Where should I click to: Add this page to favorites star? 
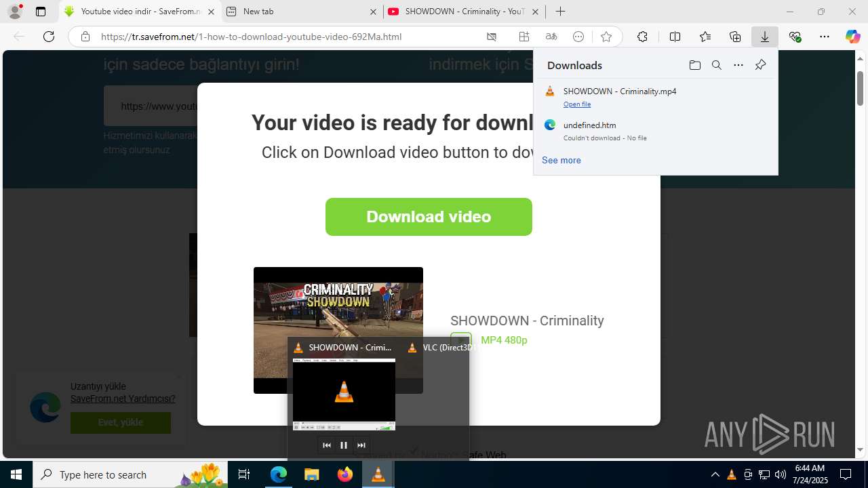tap(606, 37)
